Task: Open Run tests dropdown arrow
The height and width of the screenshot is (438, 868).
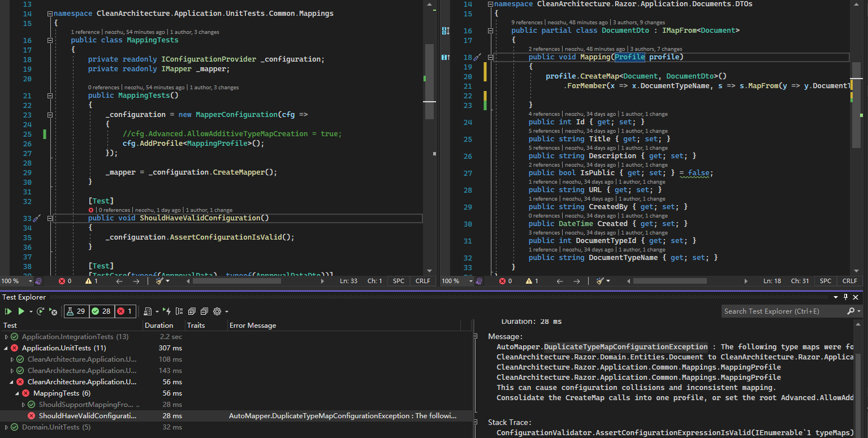Action: (x=31, y=311)
